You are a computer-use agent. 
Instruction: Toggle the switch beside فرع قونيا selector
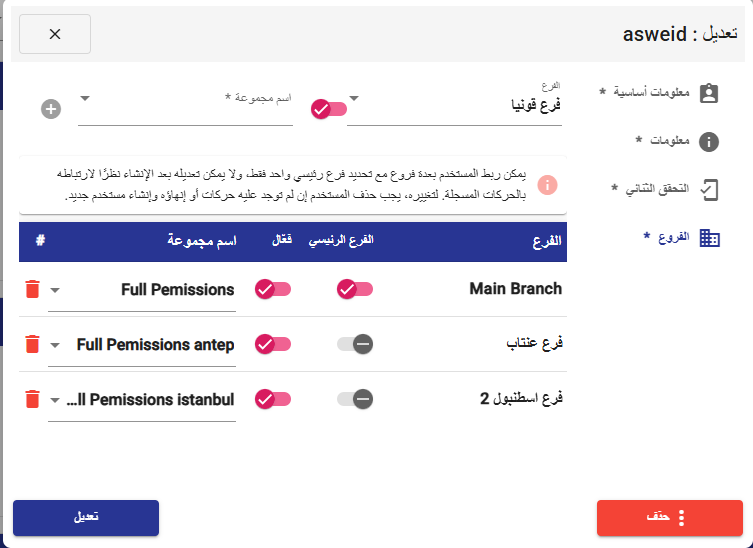point(329,109)
